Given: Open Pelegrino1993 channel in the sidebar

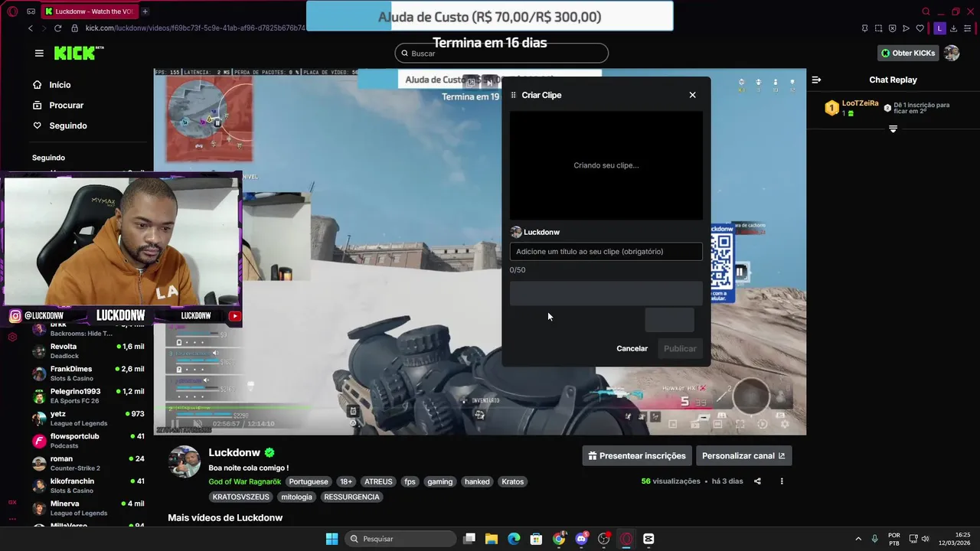Looking at the screenshot, I should 88,396.
